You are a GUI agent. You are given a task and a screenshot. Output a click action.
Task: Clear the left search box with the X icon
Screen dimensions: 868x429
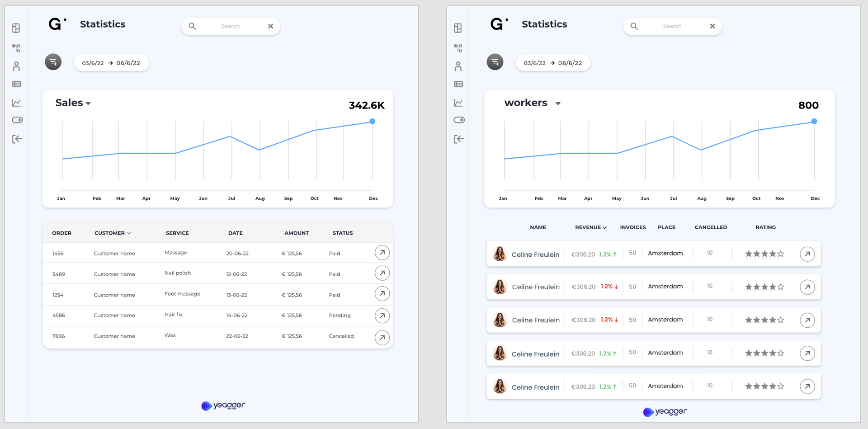point(270,26)
